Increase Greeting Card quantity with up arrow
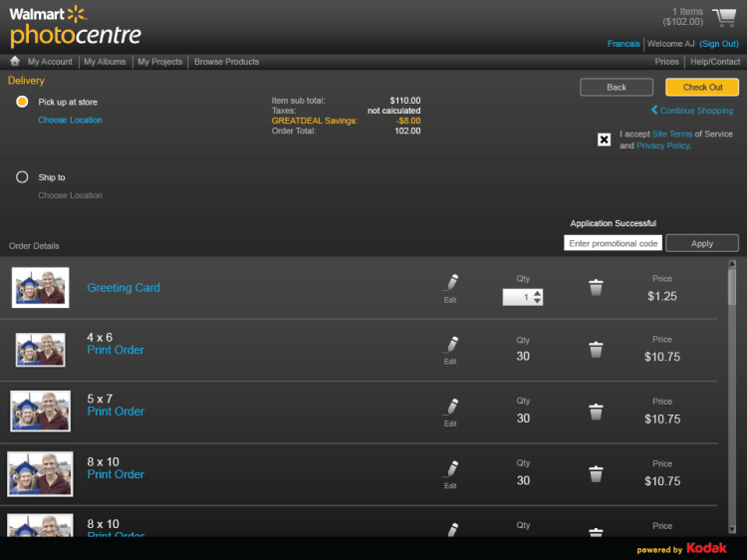Viewport: 747px width, 560px height. click(x=538, y=293)
